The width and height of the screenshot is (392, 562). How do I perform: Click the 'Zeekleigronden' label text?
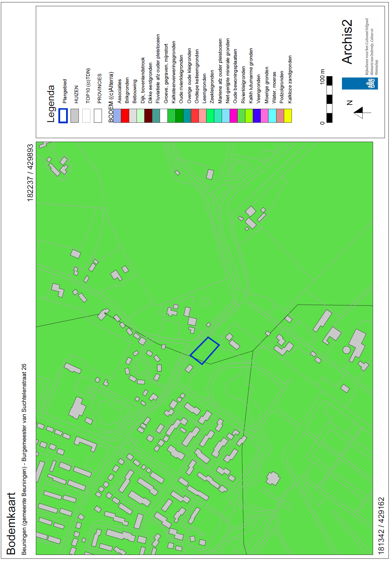(212, 87)
